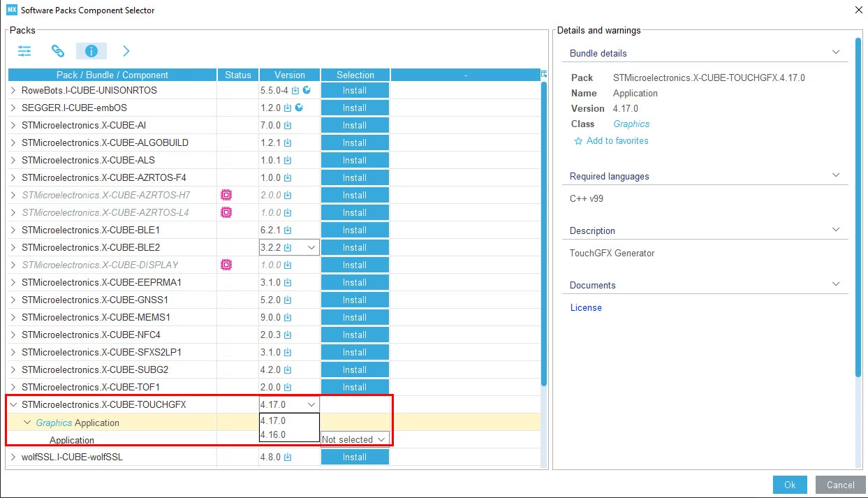Install the X-CUBE-ALGOBUILD pack
This screenshot has height=498, width=868.
tap(355, 142)
